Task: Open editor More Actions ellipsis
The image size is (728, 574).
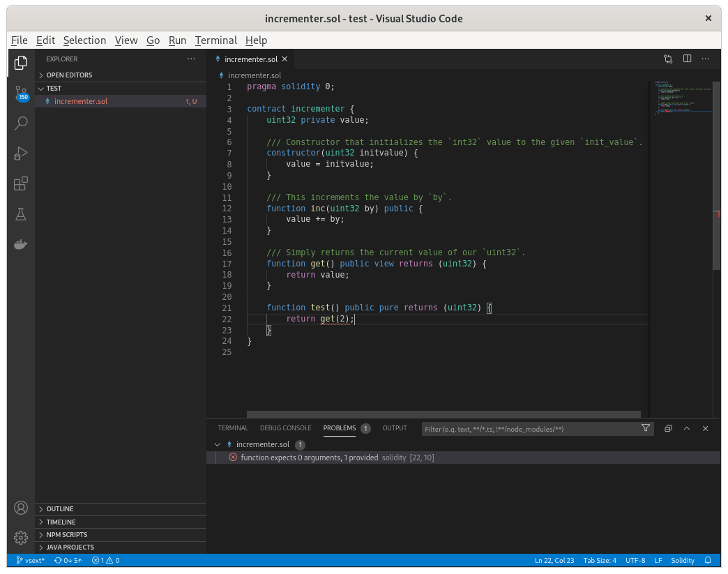Action: tap(705, 59)
